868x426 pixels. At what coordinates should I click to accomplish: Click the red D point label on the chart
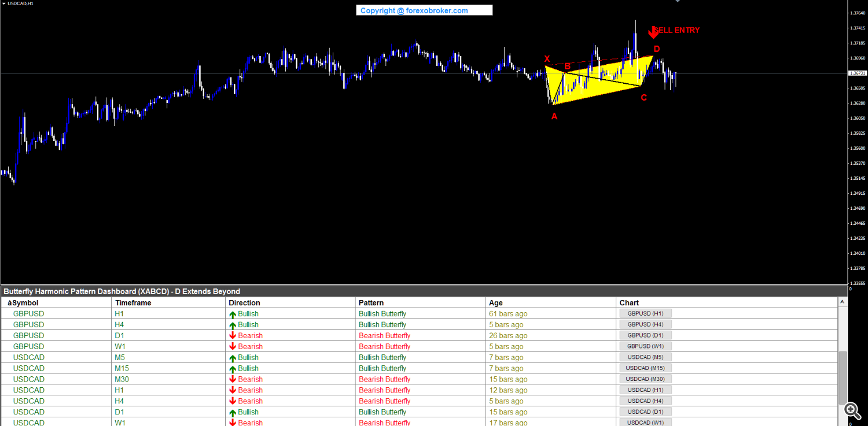657,49
